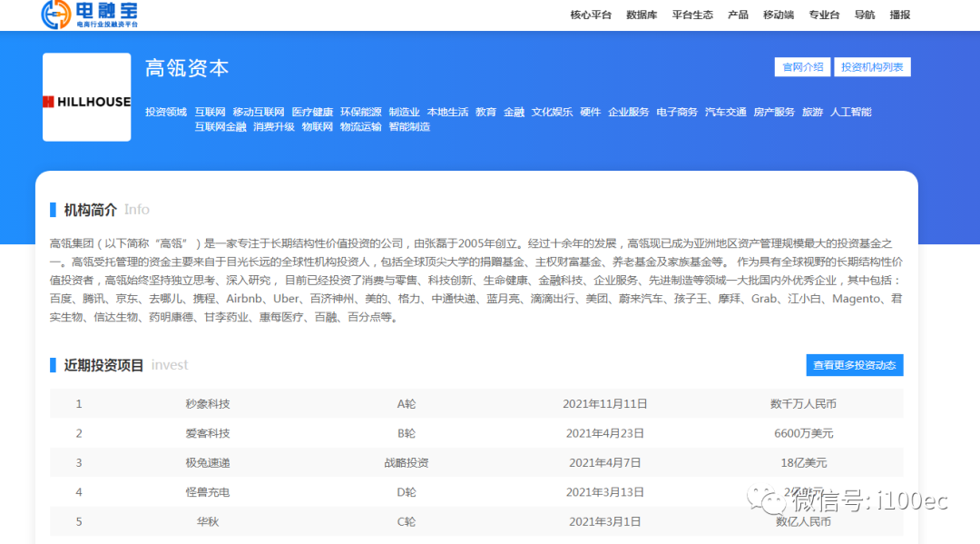Select the 电子商务 tag
The image size is (980, 544).
(677, 112)
